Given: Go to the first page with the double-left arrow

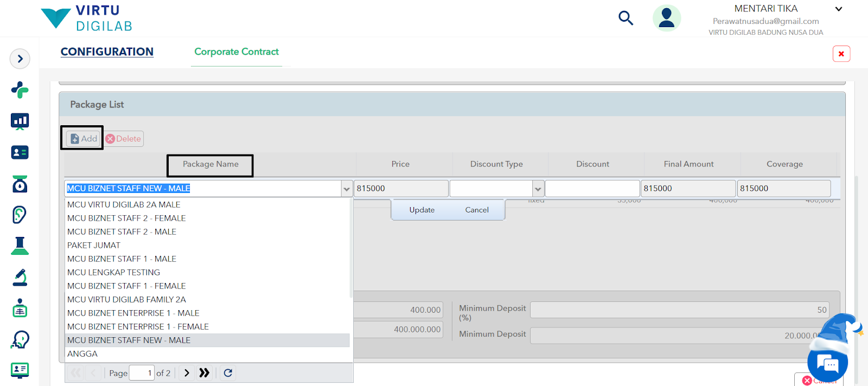Looking at the screenshot, I should click(x=76, y=372).
